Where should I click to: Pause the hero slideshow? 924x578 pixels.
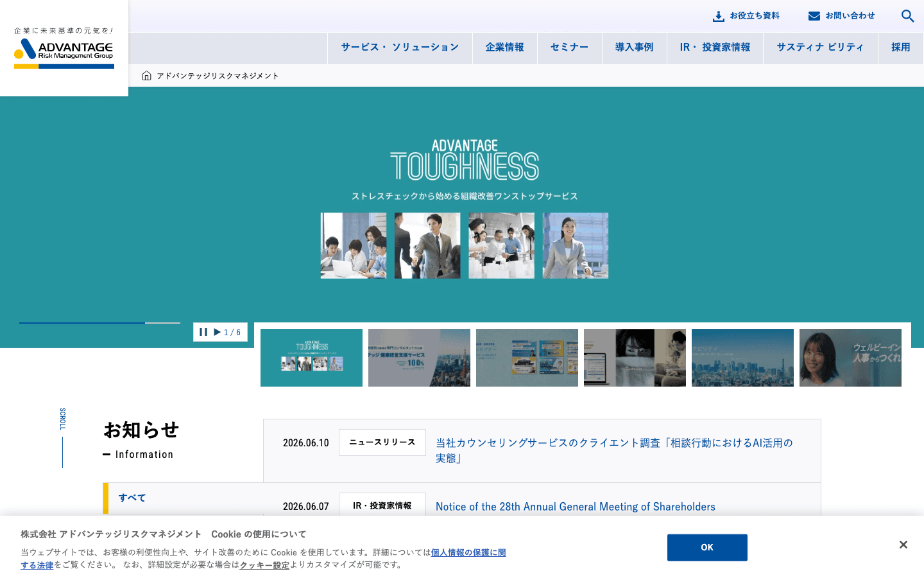(203, 332)
